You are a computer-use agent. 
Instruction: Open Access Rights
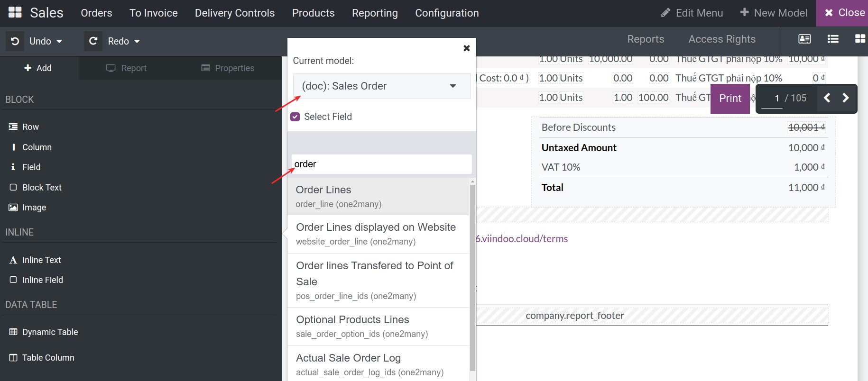722,39
